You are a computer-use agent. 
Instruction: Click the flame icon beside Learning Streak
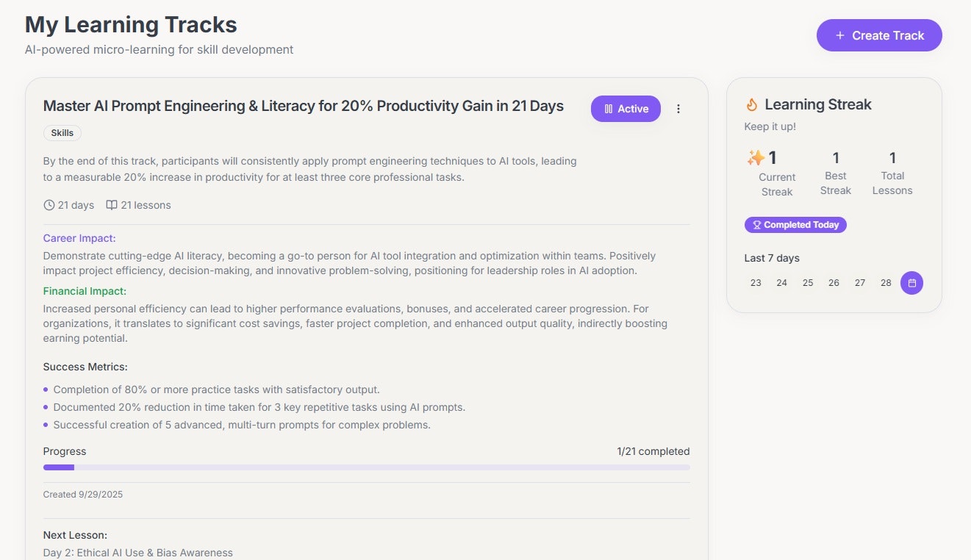click(752, 104)
